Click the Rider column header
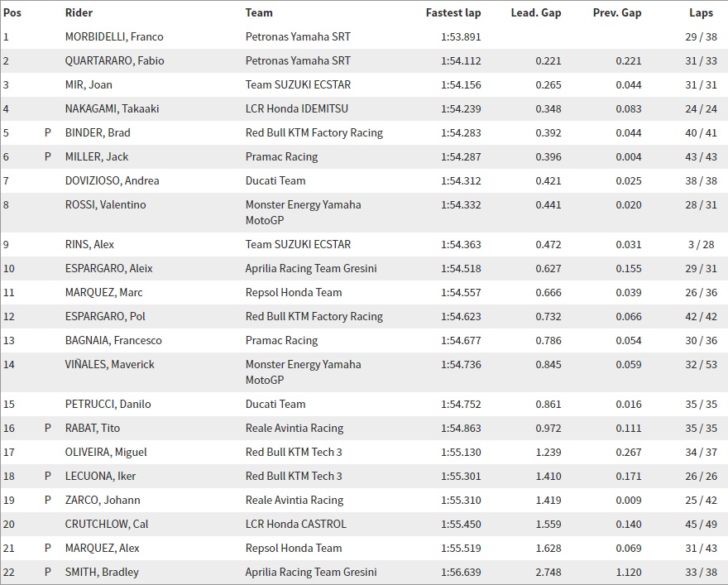This screenshot has width=728, height=585. [x=79, y=12]
